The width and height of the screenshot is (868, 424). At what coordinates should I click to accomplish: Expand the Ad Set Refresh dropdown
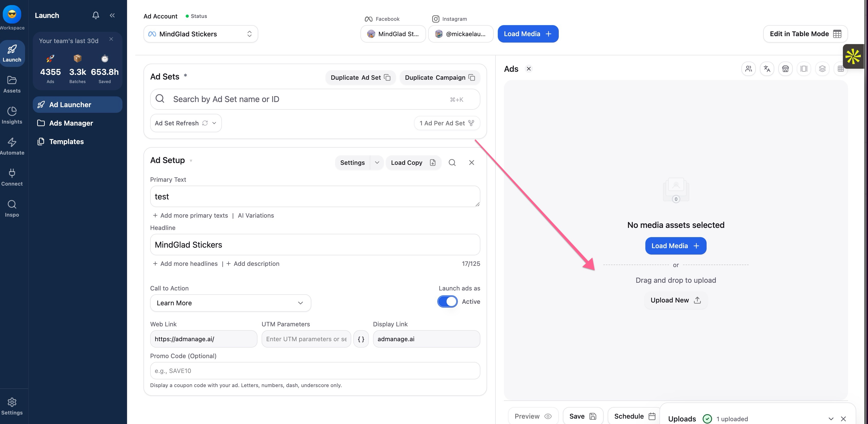[x=186, y=123]
